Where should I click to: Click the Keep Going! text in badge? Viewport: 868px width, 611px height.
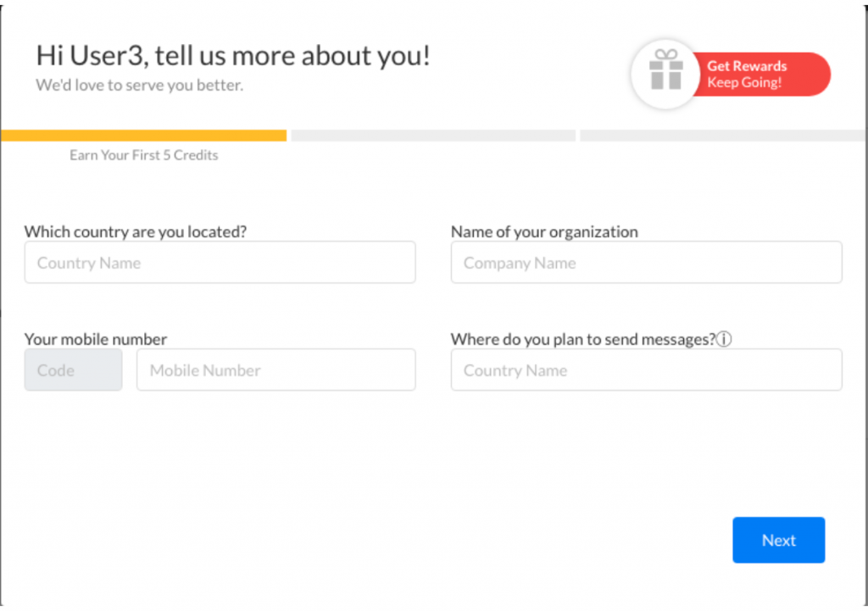(x=744, y=82)
